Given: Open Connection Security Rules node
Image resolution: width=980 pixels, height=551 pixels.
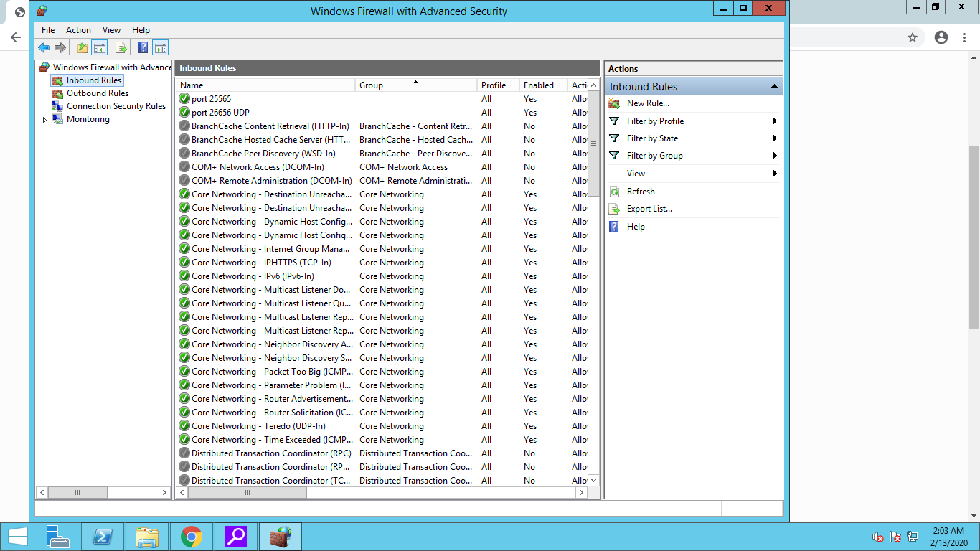Looking at the screenshot, I should pos(116,106).
